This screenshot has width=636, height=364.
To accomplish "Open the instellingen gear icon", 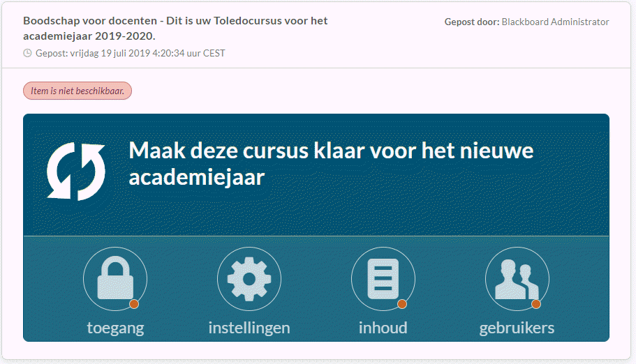I will tap(249, 279).
